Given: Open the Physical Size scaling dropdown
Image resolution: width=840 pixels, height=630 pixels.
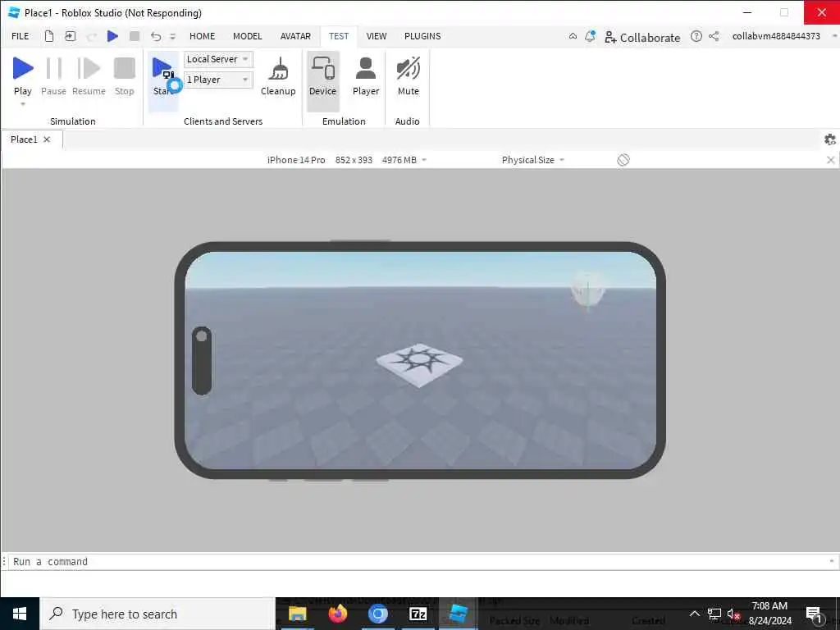Looking at the screenshot, I should [533, 160].
